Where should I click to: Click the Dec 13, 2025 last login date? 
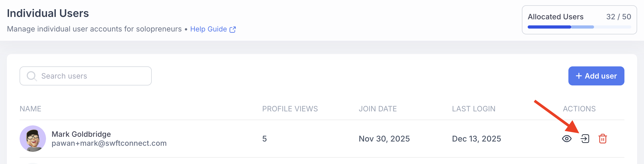tap(476, 139)
